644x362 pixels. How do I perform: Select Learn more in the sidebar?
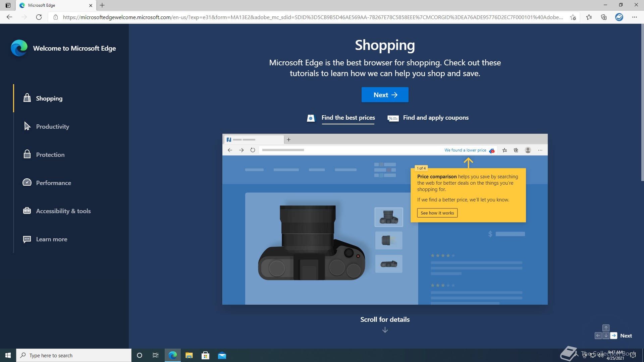pos(52,239)
